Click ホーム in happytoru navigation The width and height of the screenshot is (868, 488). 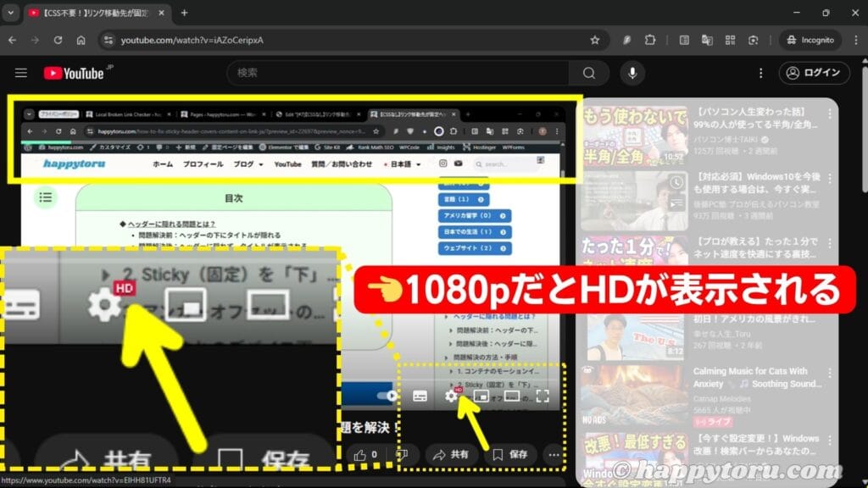click(163, 164)
